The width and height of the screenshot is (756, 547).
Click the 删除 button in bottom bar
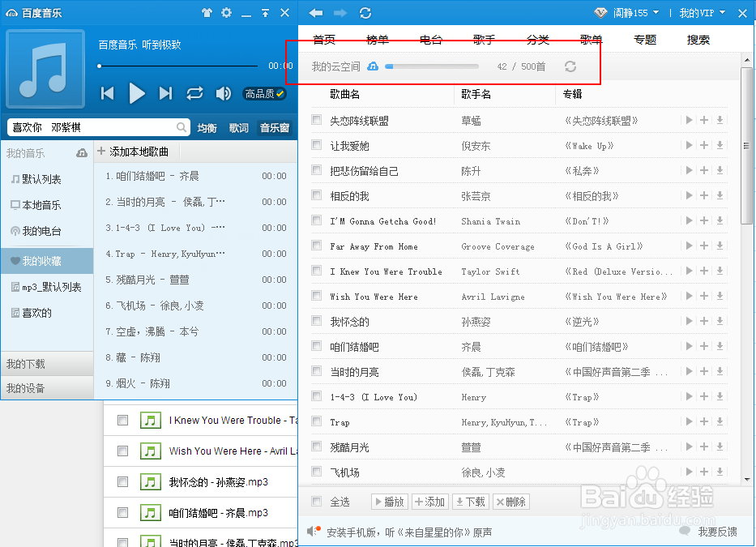[511, 502]
